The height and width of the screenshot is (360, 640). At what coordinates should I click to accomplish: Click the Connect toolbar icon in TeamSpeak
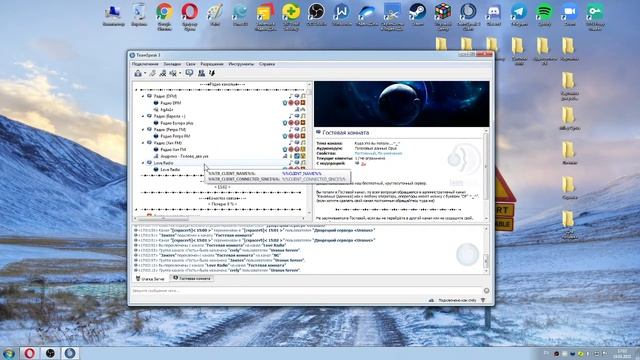tap(138, 73)
